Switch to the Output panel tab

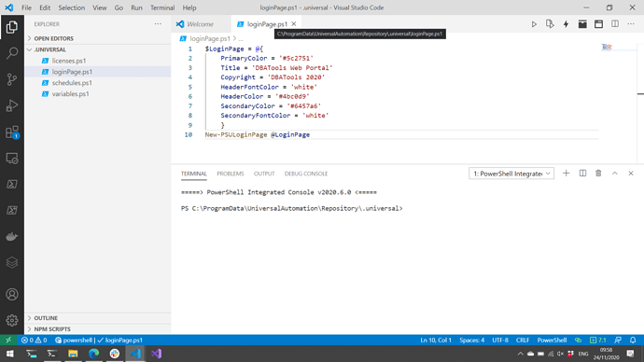(x=264, y=174)
